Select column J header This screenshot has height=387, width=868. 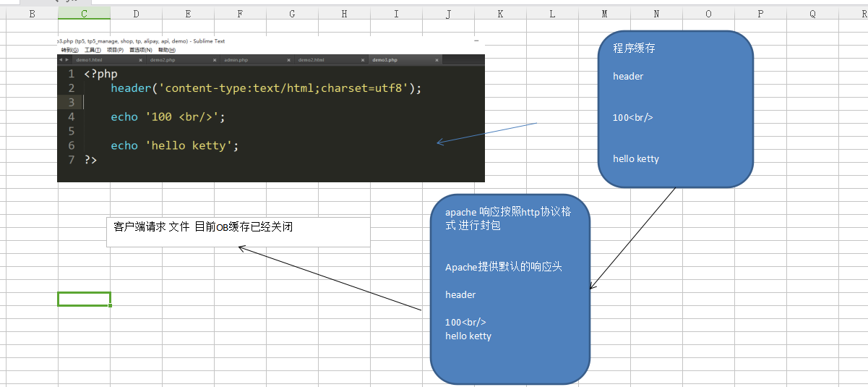[448, 14]
